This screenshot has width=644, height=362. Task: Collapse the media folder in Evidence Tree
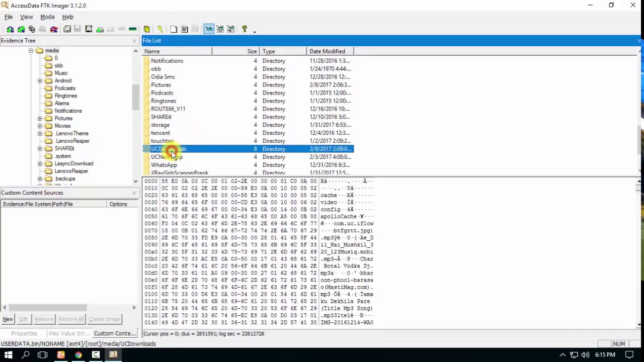31,51
